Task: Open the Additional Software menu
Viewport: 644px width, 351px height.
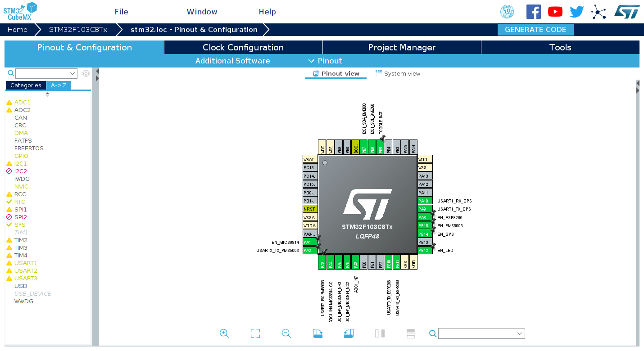Action: [x=232, y=61]
